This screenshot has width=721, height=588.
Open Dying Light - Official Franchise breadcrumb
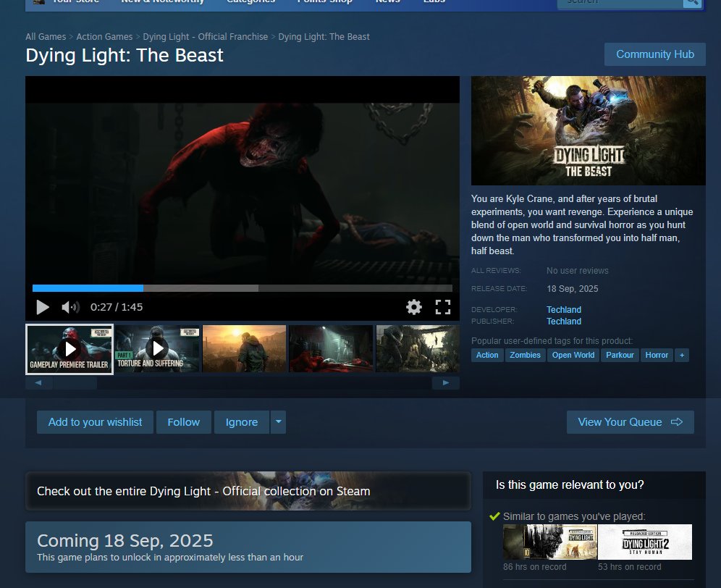pos(205,37)
